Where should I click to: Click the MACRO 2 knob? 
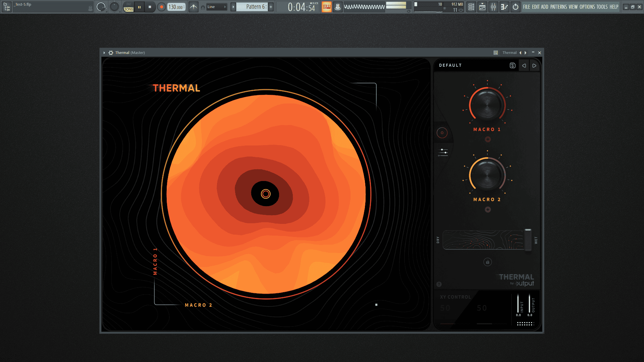(487, 175)
